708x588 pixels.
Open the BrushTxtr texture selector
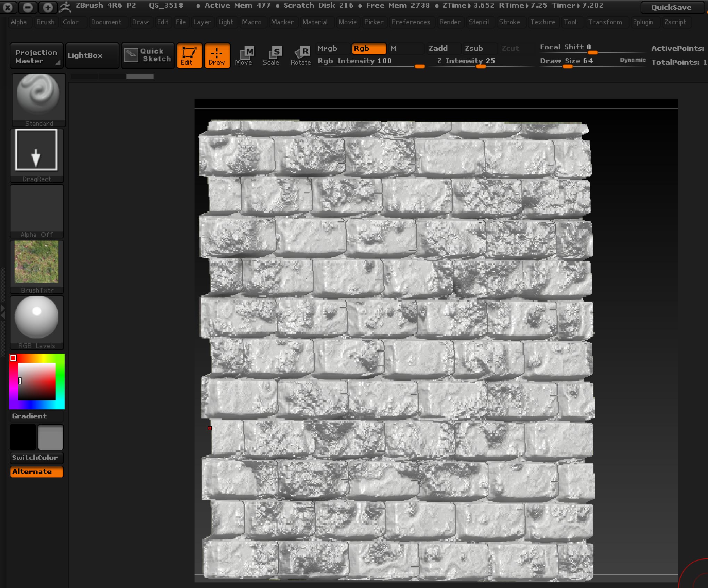click(x=37, y=266)
